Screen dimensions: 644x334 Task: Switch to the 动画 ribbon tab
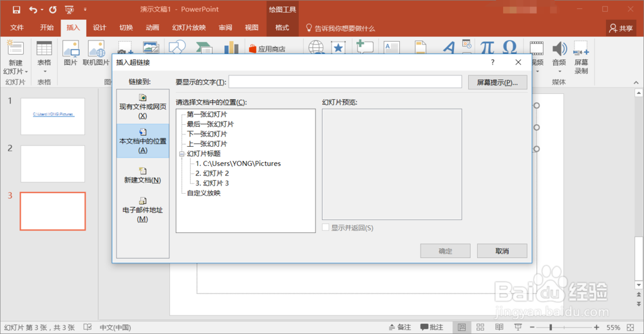(153, 28)
